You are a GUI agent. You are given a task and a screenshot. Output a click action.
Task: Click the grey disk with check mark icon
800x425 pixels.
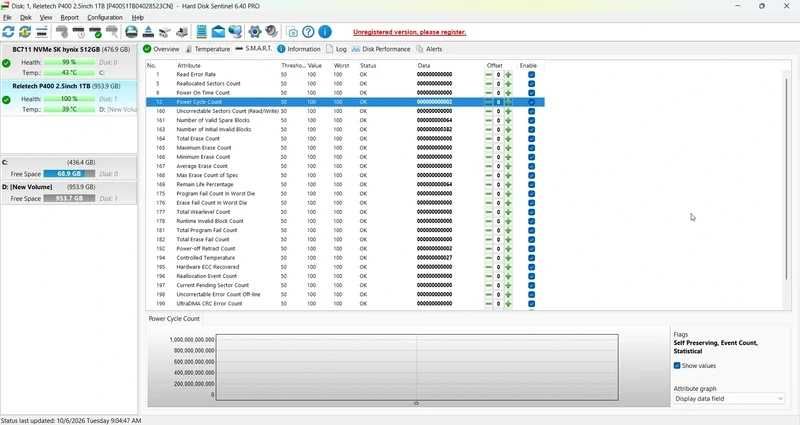coord(95,32)
